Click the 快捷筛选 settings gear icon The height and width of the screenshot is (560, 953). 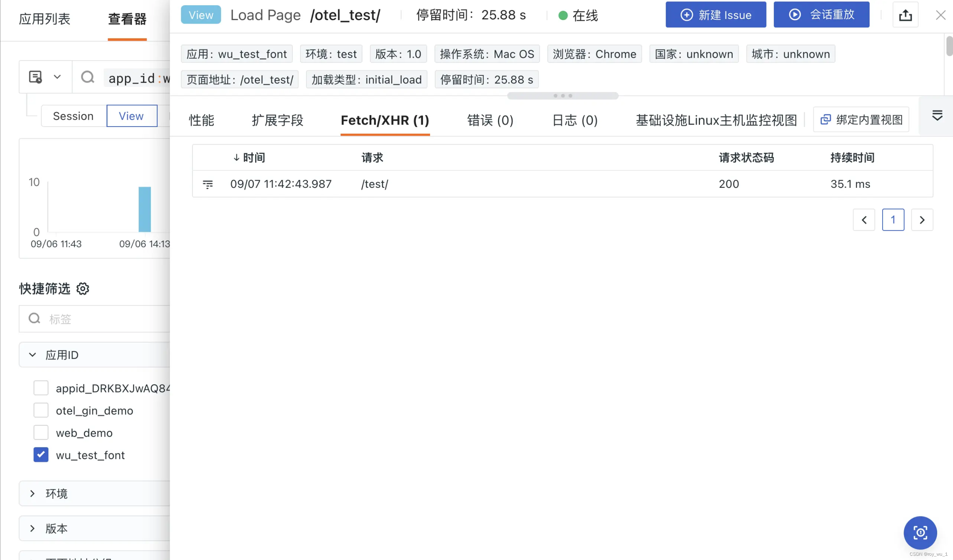(83, 289)
